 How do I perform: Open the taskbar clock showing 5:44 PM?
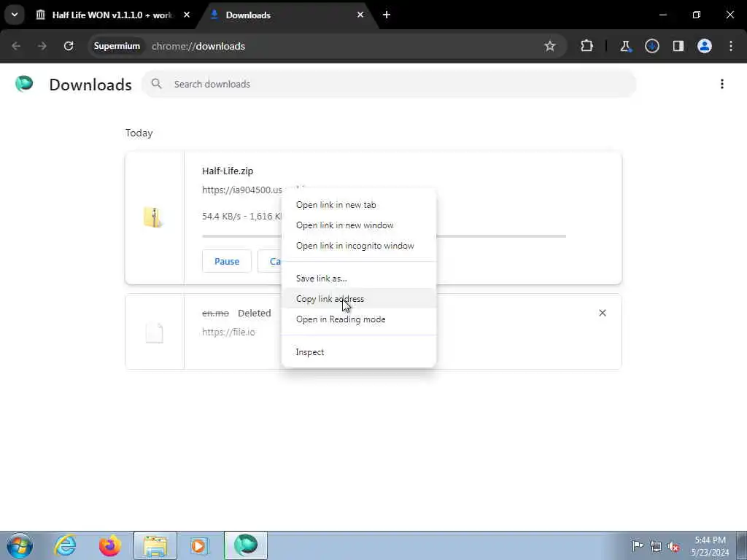pos(710,546)
